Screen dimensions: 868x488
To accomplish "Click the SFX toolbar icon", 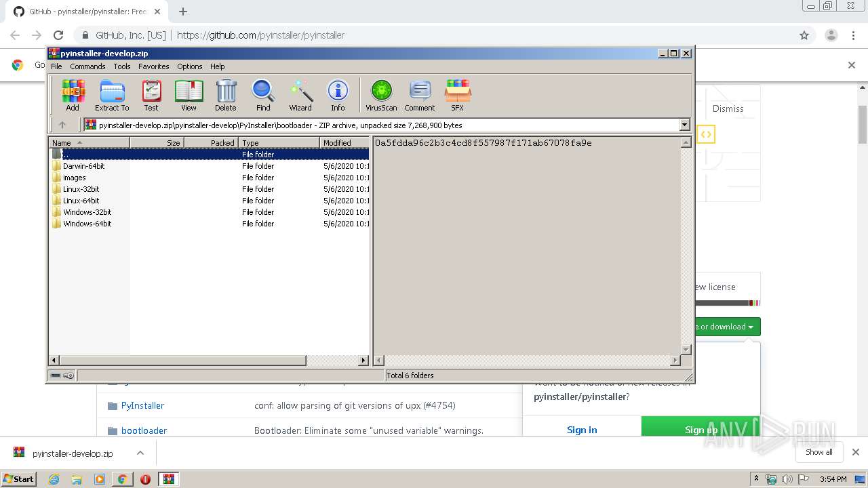I will tap(458, 96).
